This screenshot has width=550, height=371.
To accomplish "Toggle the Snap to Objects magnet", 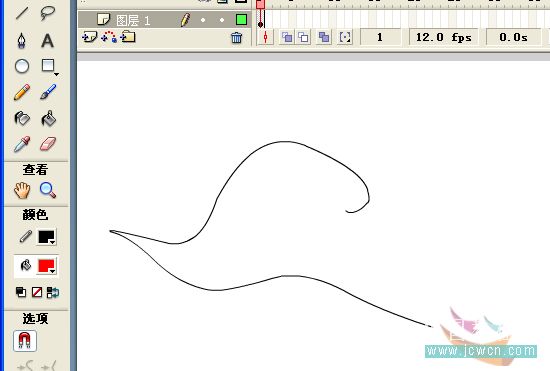I will click(x=25, y=341).
